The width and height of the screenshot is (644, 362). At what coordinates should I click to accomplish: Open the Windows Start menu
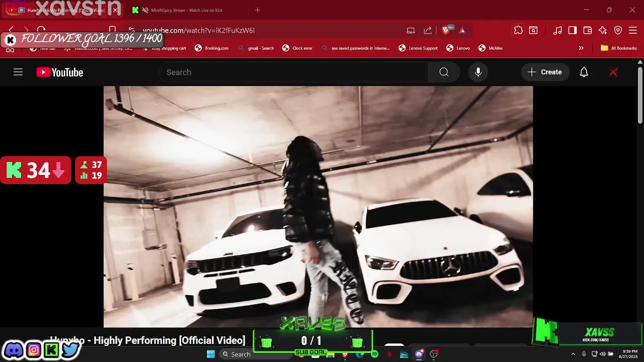pos(211,354)
